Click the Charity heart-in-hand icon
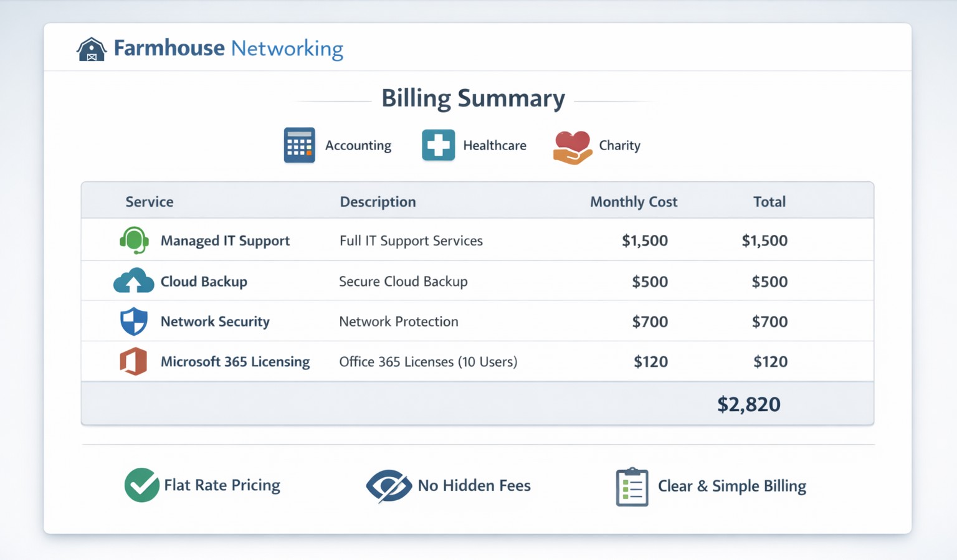957x560 pixels. 572,147
